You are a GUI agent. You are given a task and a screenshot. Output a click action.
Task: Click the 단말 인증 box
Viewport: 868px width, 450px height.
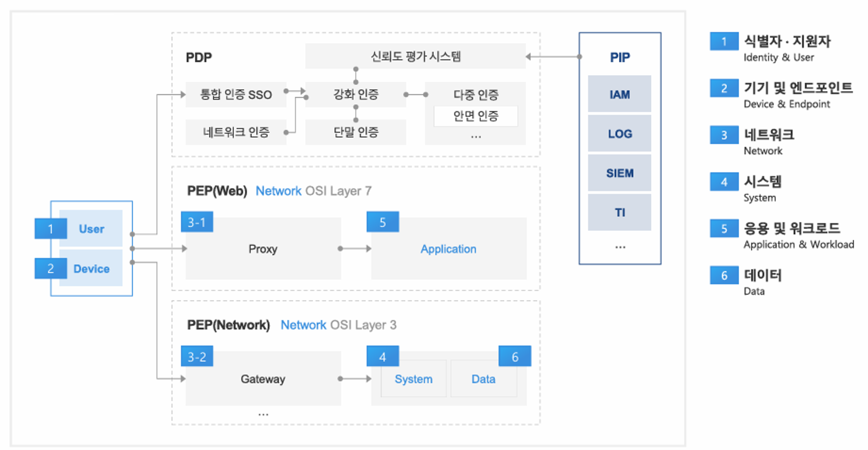(x=355, y=132)
